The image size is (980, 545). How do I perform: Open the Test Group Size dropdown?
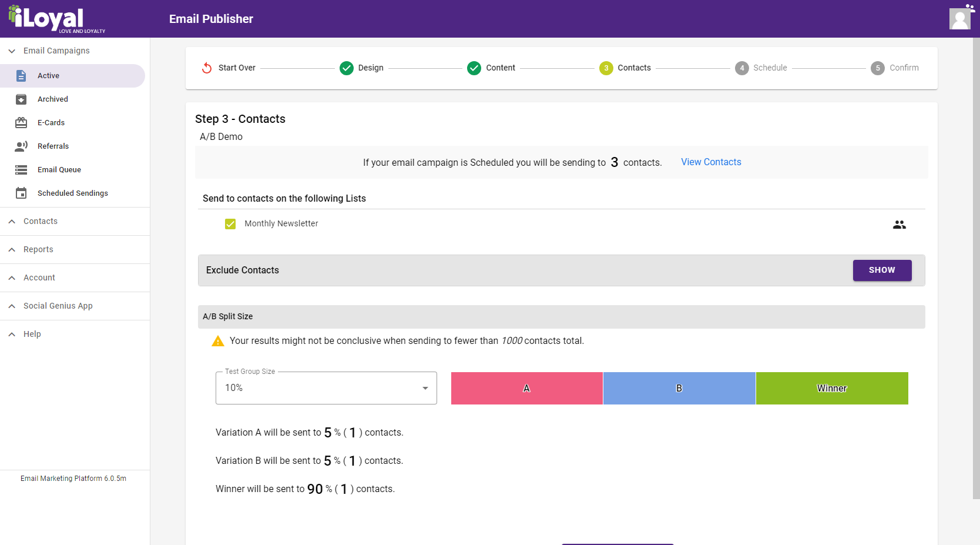coord(326,388)
